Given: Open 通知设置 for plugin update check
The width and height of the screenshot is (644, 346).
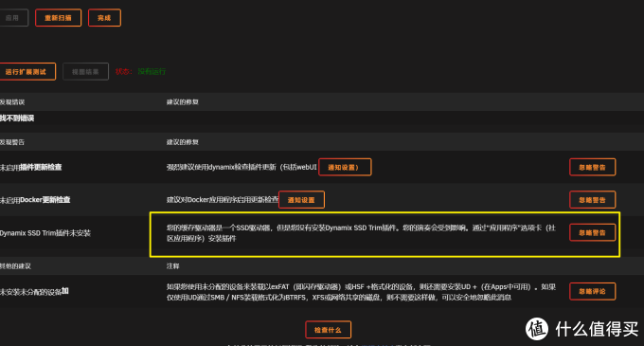Looking at the screenshot, I should (345, 167).
